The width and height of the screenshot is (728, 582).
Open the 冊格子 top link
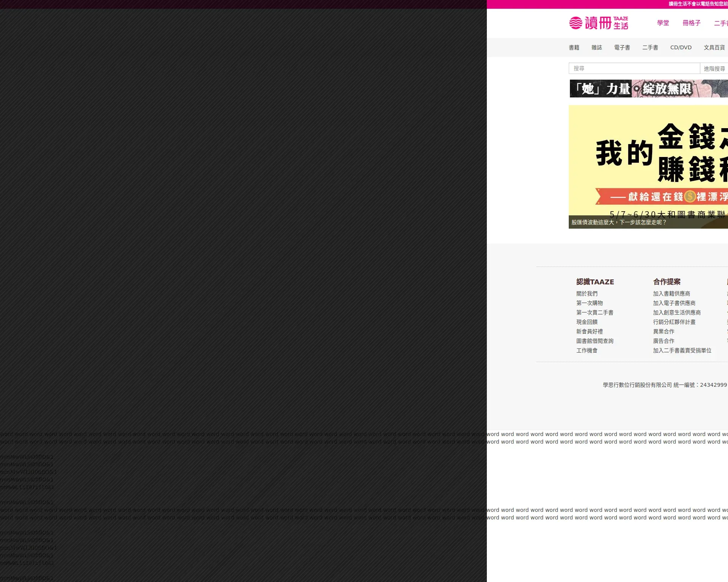(691, 23)
